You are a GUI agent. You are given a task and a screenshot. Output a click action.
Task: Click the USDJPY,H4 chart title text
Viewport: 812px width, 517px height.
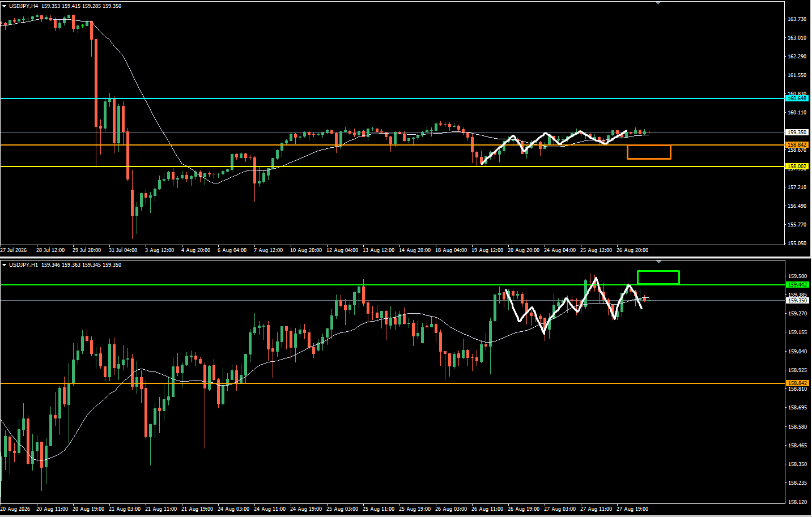pos(24,6)
